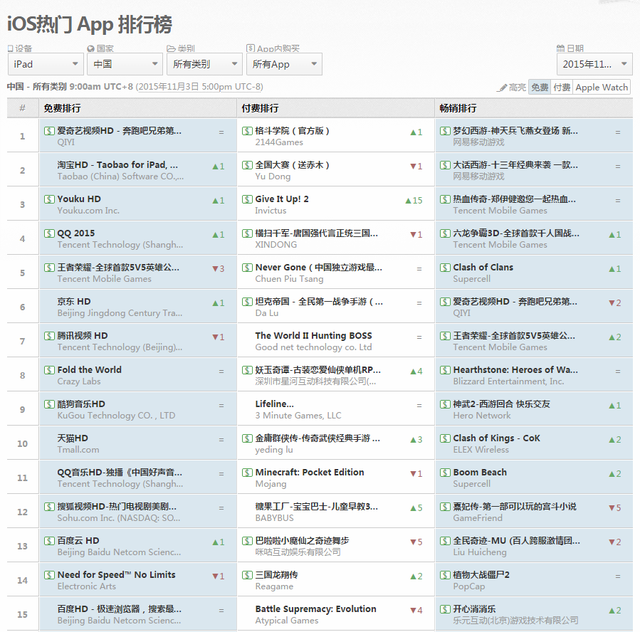Open the 设备 iPad device dropdown
The width and height of the screenshot is (640, 632).
point(45,64)
